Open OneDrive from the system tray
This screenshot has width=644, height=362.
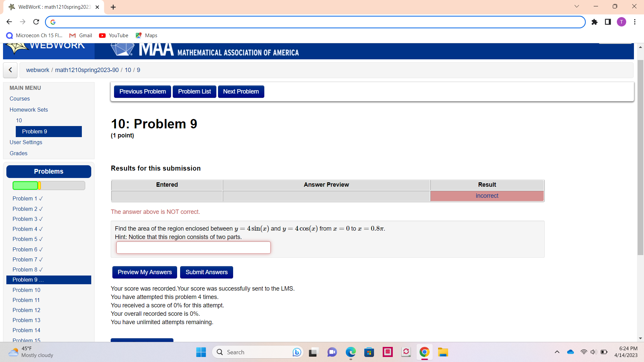pyautogui.click(x=570, y=352)
